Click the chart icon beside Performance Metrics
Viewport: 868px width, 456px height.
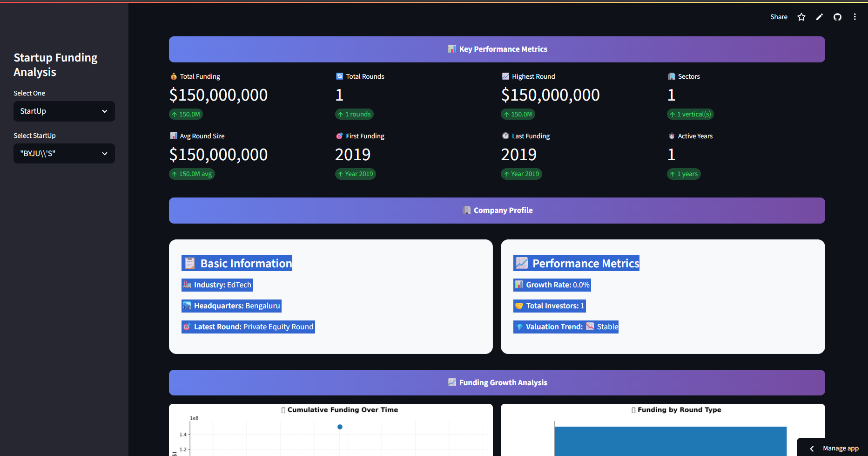click(x=522, y=263)
